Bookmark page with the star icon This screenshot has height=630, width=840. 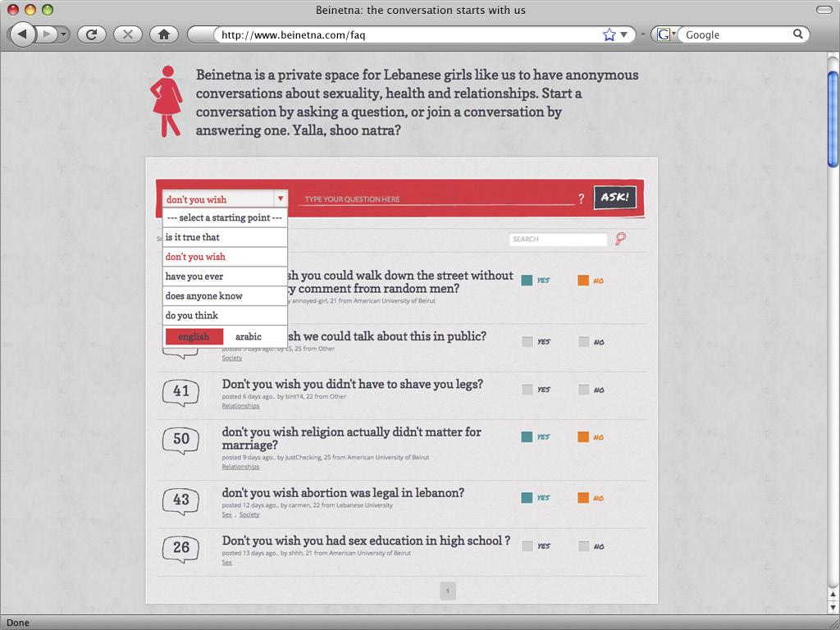pyautogui.click(x=609, y=34)
